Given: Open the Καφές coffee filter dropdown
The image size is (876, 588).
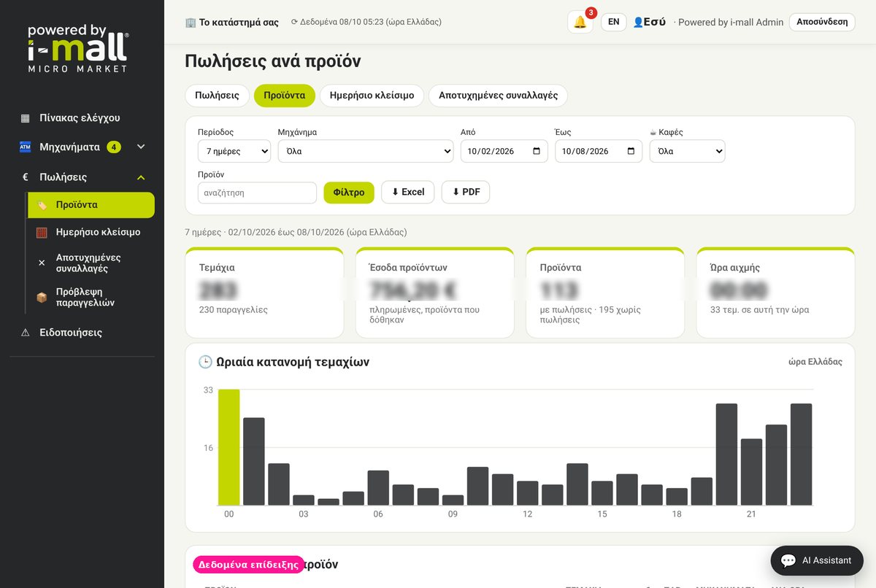Looking at the screenshot, I should (688, 151).
